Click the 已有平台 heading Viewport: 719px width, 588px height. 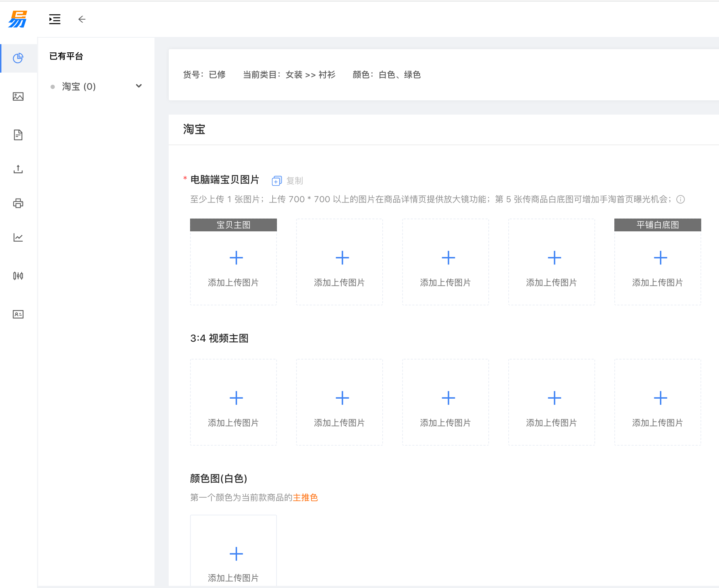click(66, 56)
